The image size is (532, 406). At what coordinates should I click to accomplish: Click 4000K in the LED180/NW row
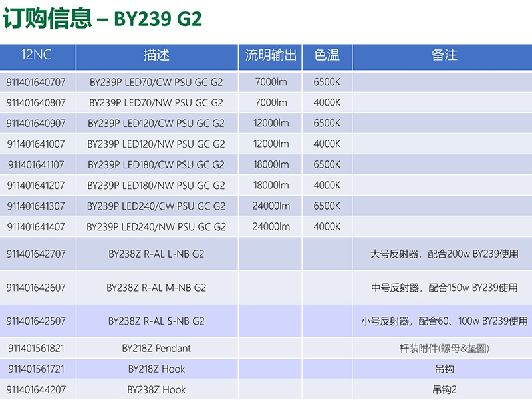pos(327,186)
